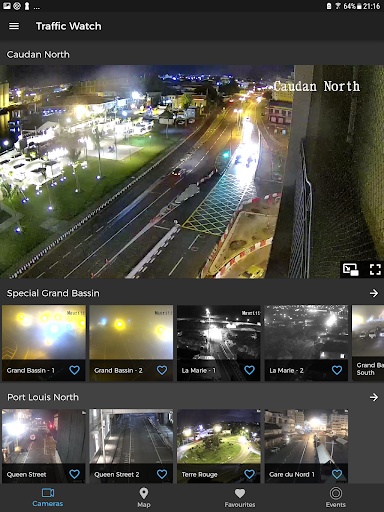Select the Cameras tab
The width and height of the screenshot is (384, 512).
(48, 498)
